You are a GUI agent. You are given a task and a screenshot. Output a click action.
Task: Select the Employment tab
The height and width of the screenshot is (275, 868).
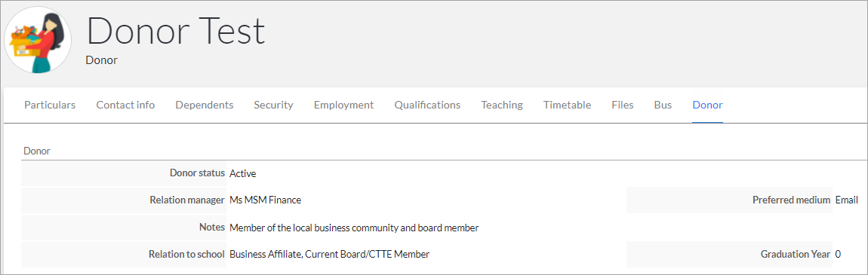click(x=343, y=105)
